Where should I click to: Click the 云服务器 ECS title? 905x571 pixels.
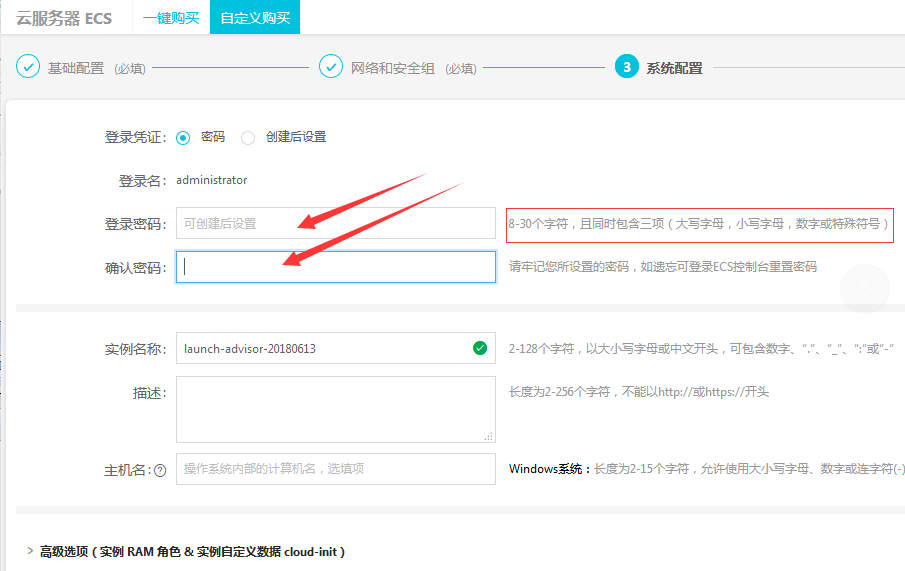pos(64,18)
